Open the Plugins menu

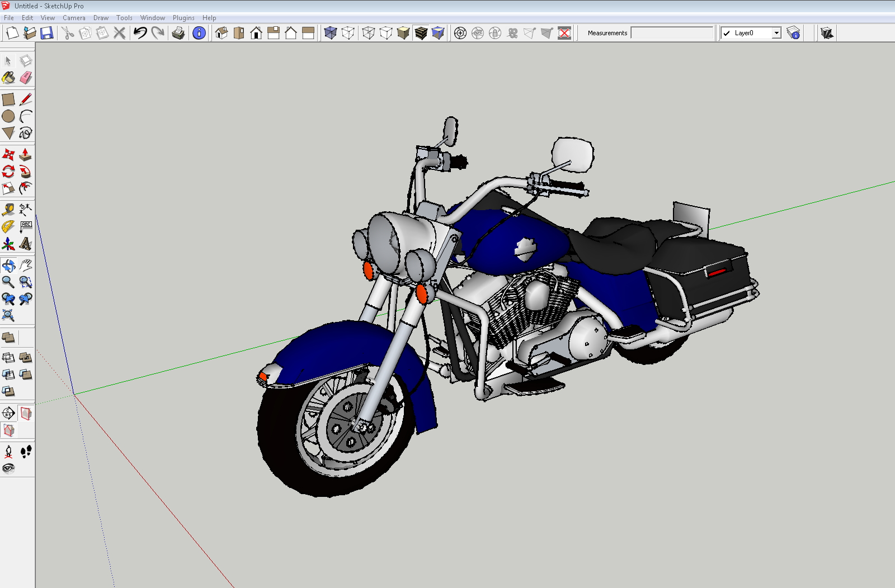point(184,18)
